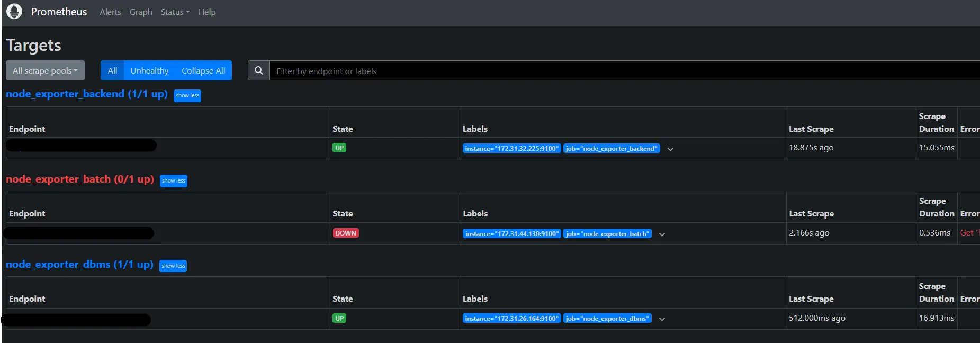Click the job="node_exporter_backend" label

[x=612, y=149]
